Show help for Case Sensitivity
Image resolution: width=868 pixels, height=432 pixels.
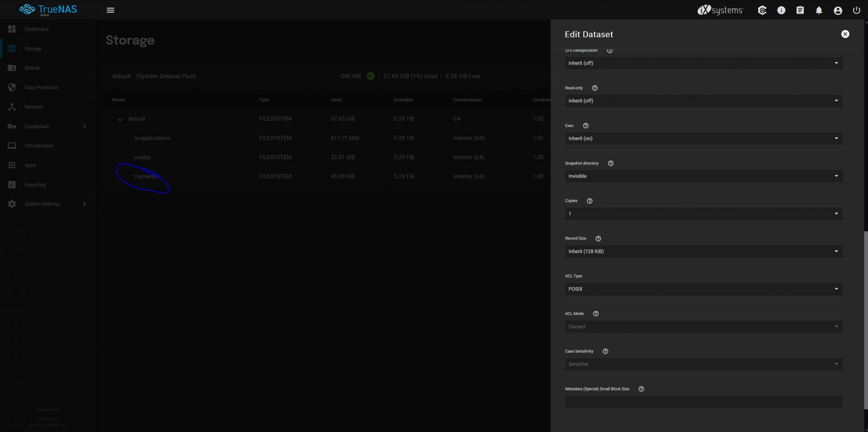pos(605,351)
